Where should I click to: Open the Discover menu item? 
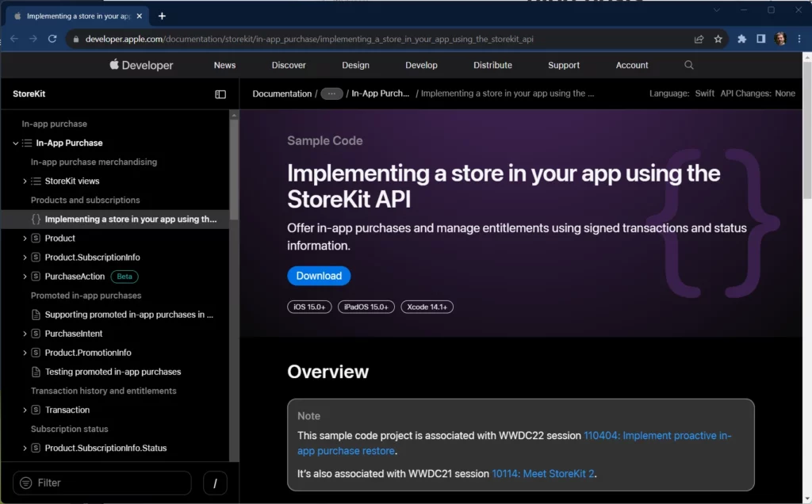(x=289, y=65)
